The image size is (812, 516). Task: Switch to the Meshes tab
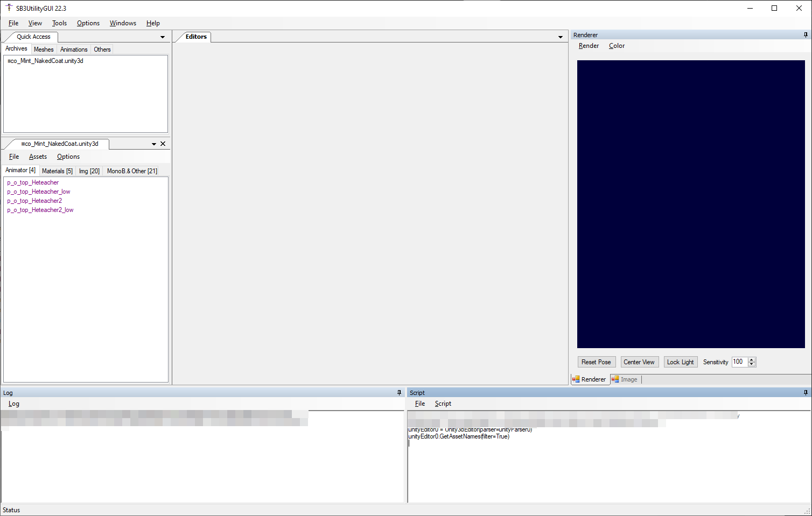coord(43,49)
